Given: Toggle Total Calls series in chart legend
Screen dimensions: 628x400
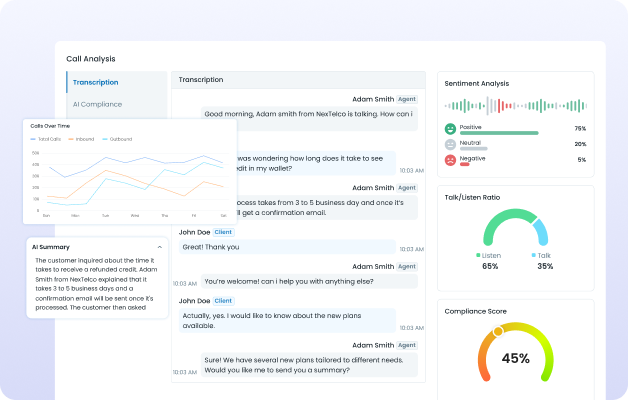Looking at the screenshot, I should click(x=46, y=139).
